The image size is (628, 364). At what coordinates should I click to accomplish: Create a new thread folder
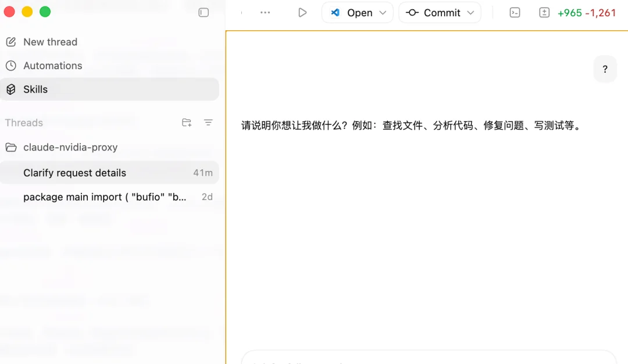tap(186, 123)
